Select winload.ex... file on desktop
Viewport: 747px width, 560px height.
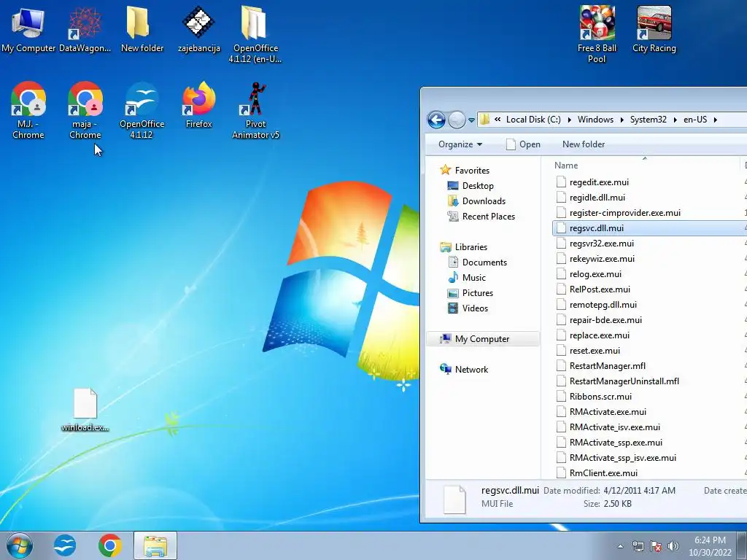(85, 410)
